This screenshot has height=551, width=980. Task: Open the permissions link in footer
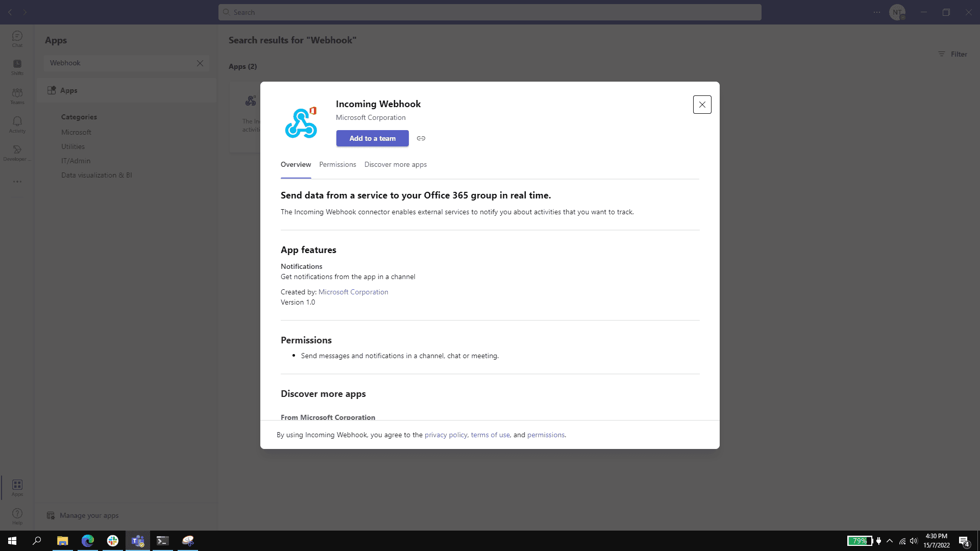[x=546, y=435]
